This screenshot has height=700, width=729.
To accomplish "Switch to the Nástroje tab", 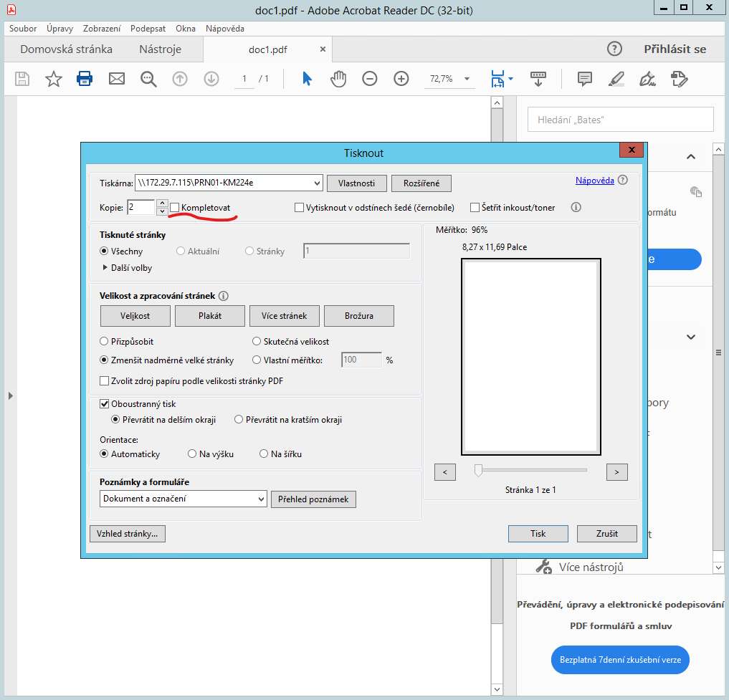I will 160,49.
